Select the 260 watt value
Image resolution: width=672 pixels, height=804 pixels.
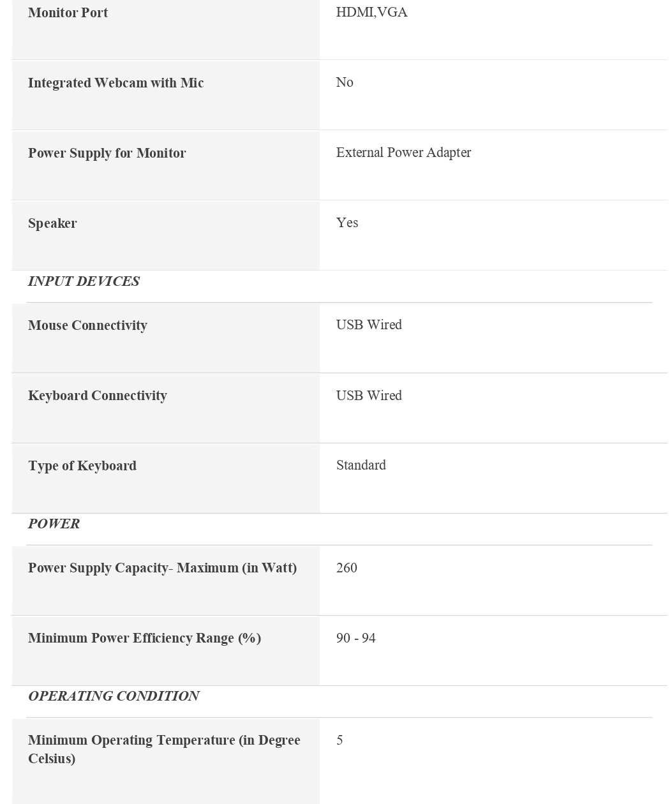click(x=347, y=568)
